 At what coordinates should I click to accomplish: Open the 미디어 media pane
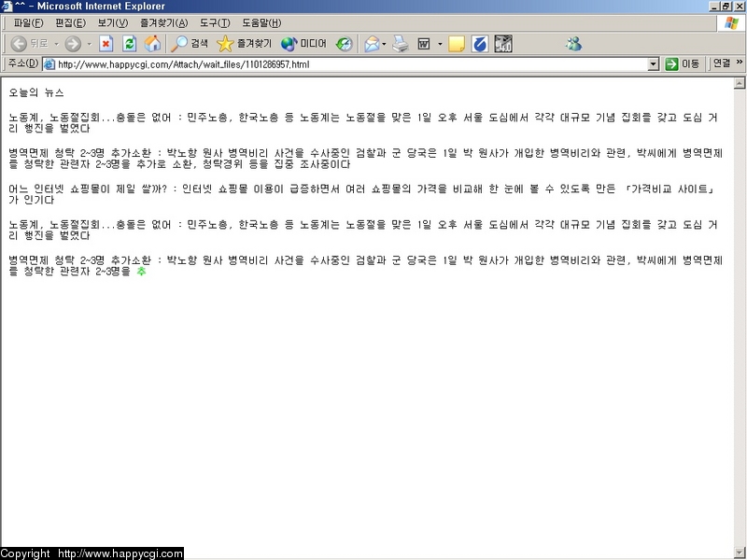303,44
